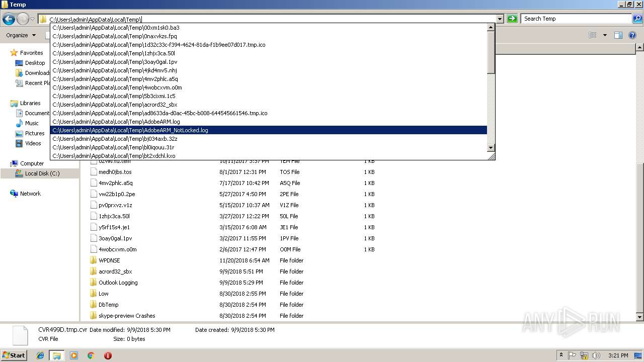Click the search magnifier icon
Viewport: 644px width, 362px height.
coord(637,19)
